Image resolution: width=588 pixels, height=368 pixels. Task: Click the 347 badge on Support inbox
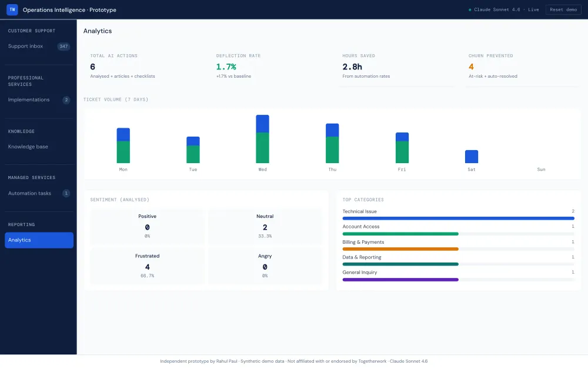coord(64,47)
